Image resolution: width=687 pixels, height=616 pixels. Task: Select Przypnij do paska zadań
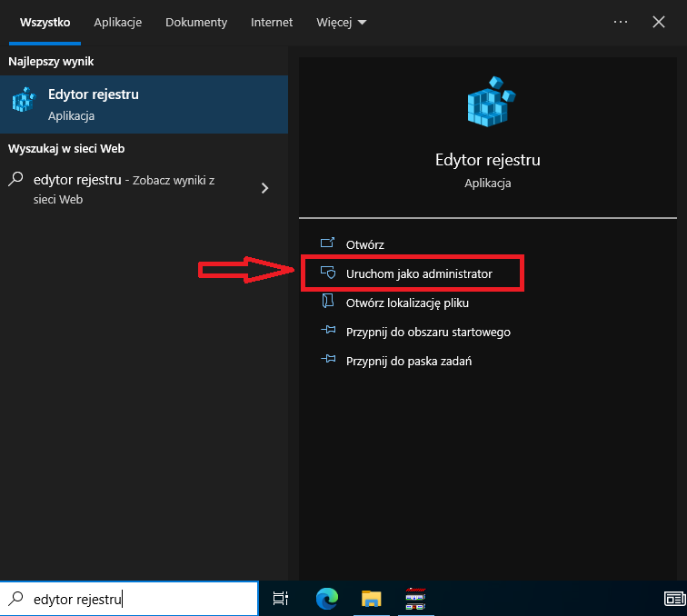point(408,361)
